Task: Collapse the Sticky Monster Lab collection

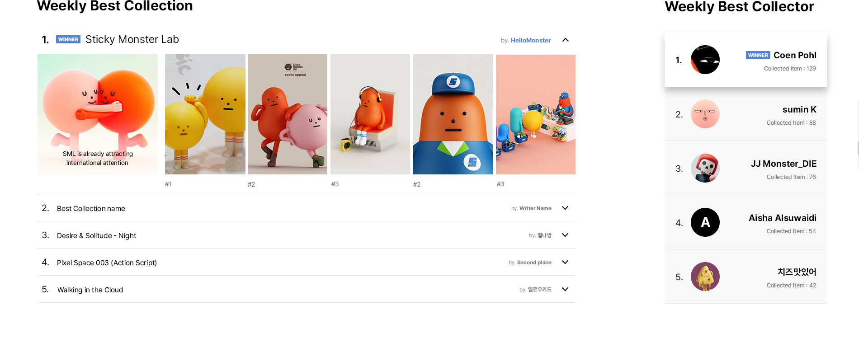Action: 565,40
